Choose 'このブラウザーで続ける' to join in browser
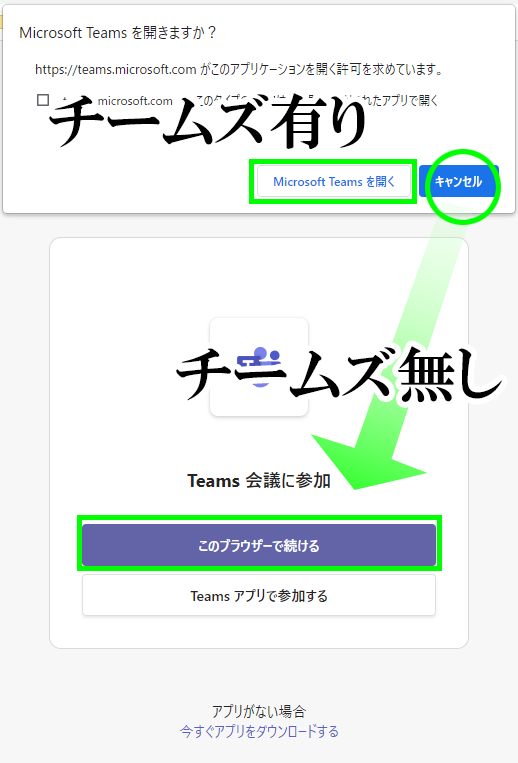This screenshot has width=518, height=763. [x=259, y=545]
